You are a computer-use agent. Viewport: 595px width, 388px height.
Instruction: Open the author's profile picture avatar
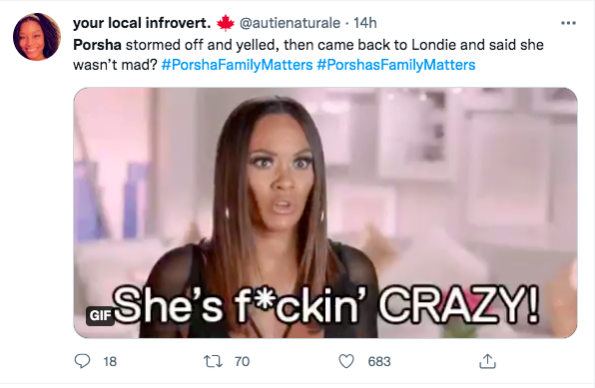37,36
